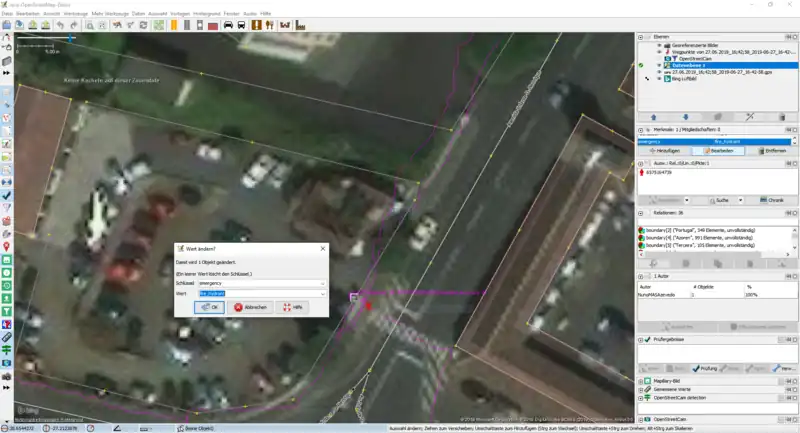
Task: Open the Hintergrund menu
Action: [x=206, y=13]
